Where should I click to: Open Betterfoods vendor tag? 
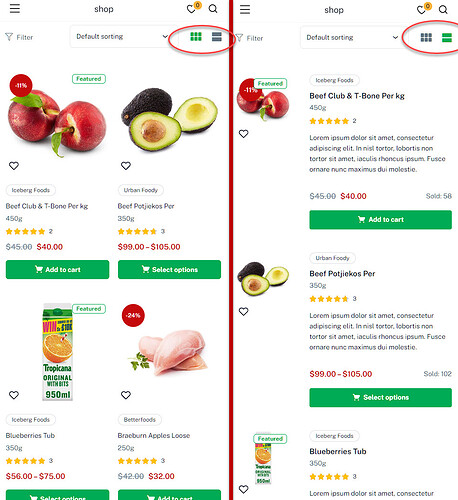140,420
